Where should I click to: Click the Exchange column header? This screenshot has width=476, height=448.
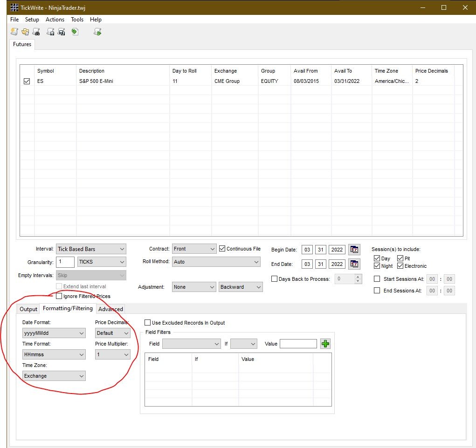[x=226, y=71]
